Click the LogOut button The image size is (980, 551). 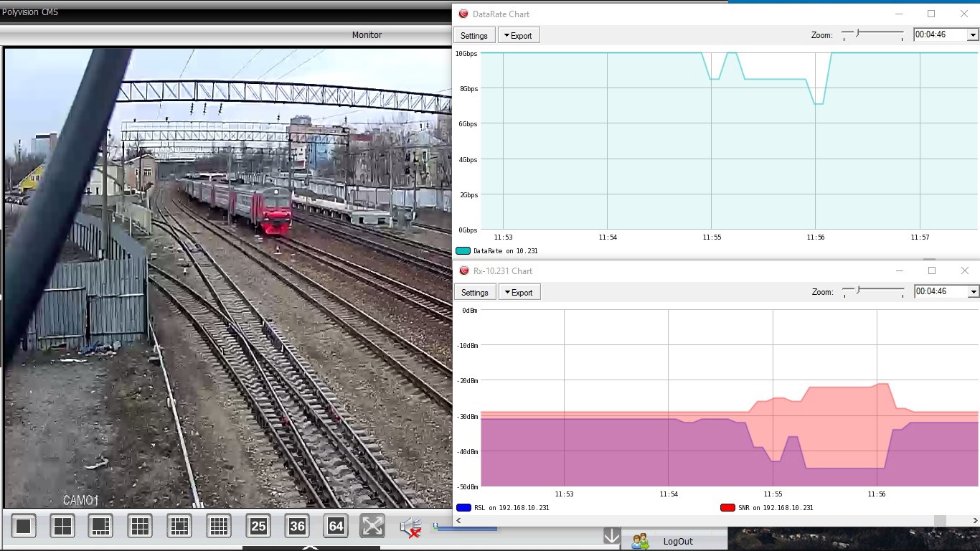click(x=674, y=541)
